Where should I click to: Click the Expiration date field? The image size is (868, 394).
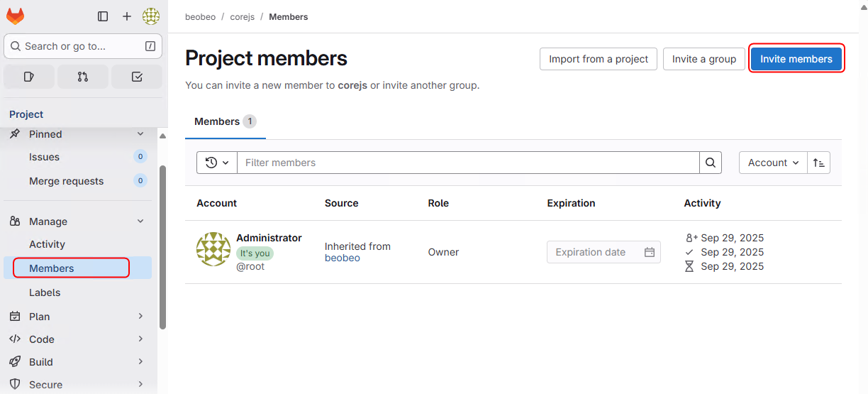(596, 252)
